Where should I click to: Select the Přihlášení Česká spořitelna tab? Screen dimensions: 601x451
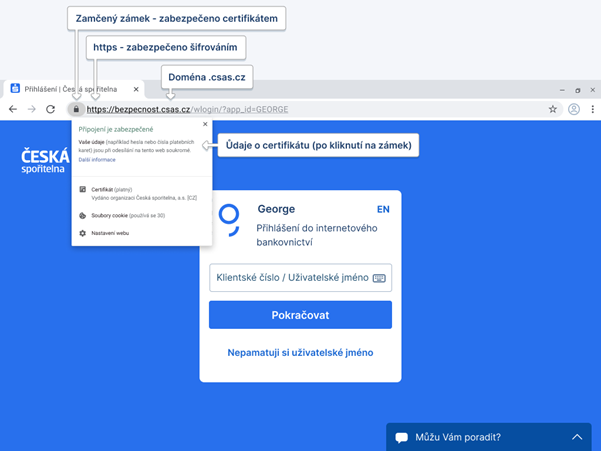[x=74, y=89]
